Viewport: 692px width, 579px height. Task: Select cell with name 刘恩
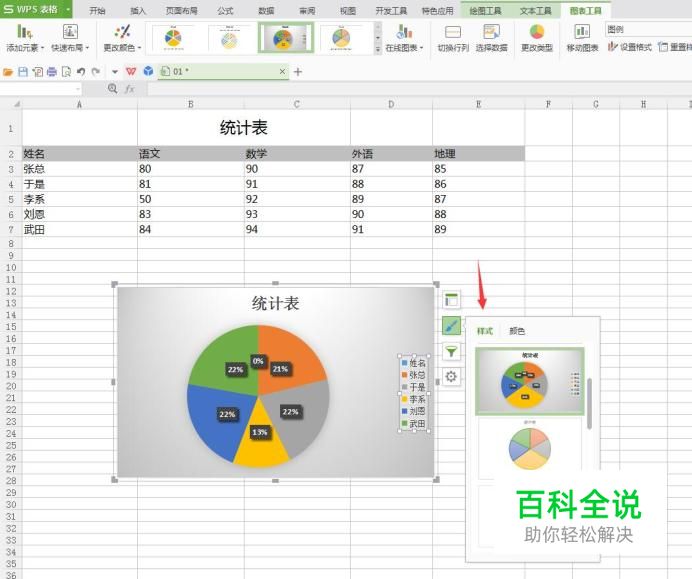coord(79,214)
